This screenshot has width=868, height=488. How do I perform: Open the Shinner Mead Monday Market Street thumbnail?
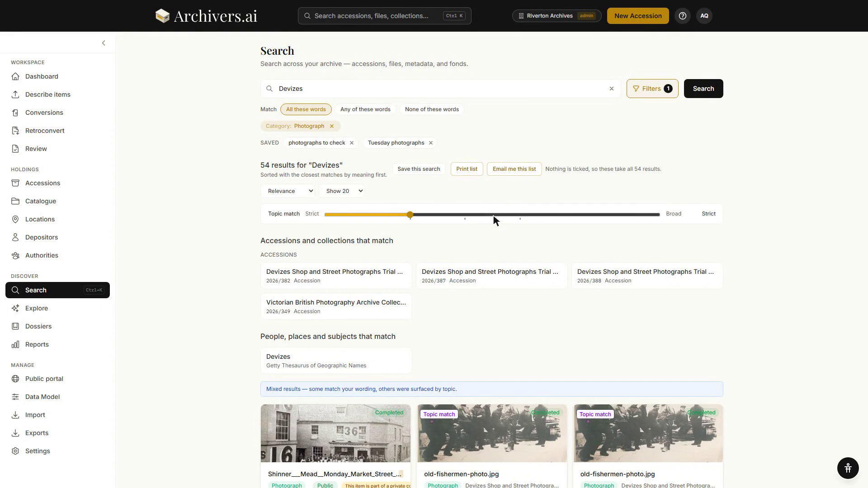pos(335,433)
